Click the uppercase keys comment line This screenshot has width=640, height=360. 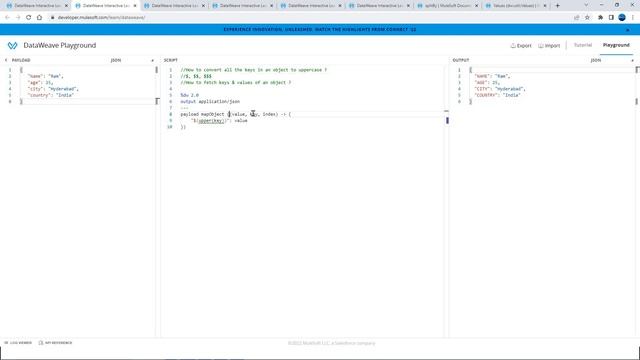pyautogui.click(x=253, y=70)
